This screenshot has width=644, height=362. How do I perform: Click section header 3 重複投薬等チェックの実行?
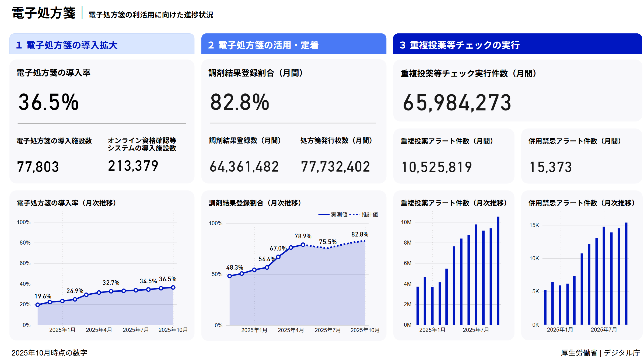pos(459,45)
